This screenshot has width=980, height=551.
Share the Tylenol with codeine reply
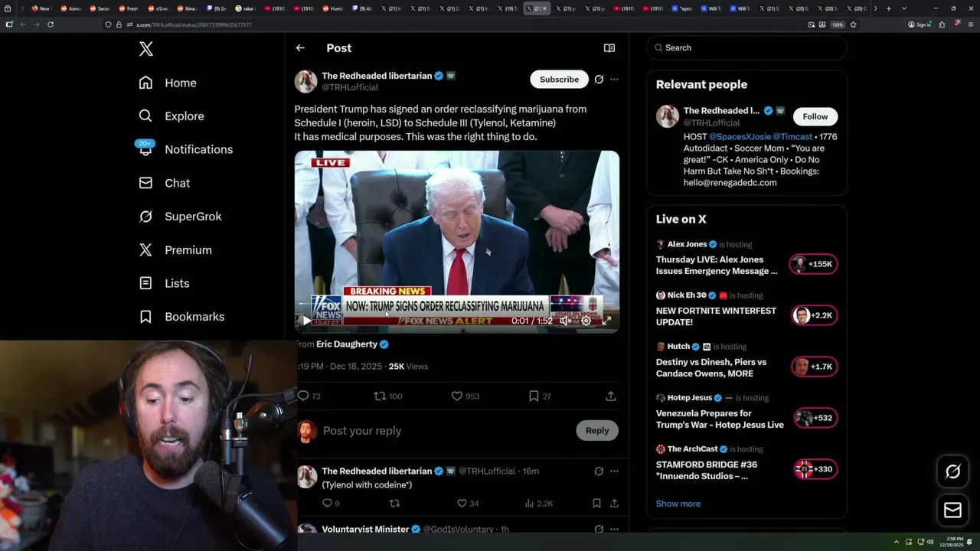[x=614, y=504]
